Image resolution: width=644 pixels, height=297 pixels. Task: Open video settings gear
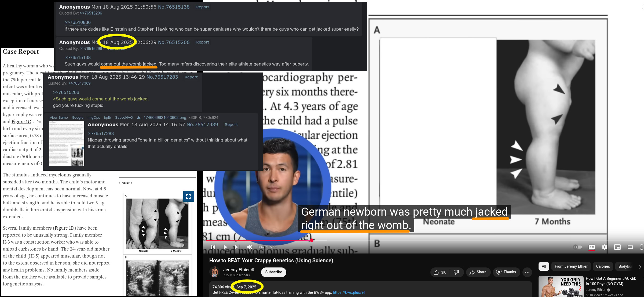(604, 247)
